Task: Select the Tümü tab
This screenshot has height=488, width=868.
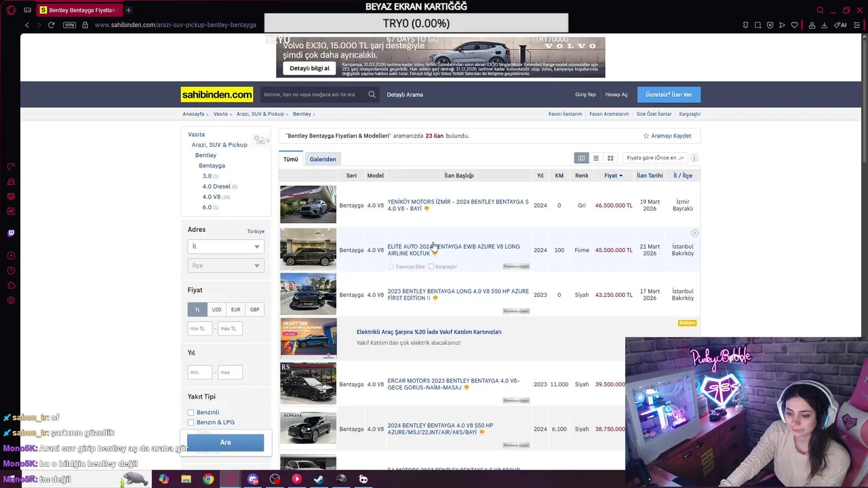Action: pos(291,159)
